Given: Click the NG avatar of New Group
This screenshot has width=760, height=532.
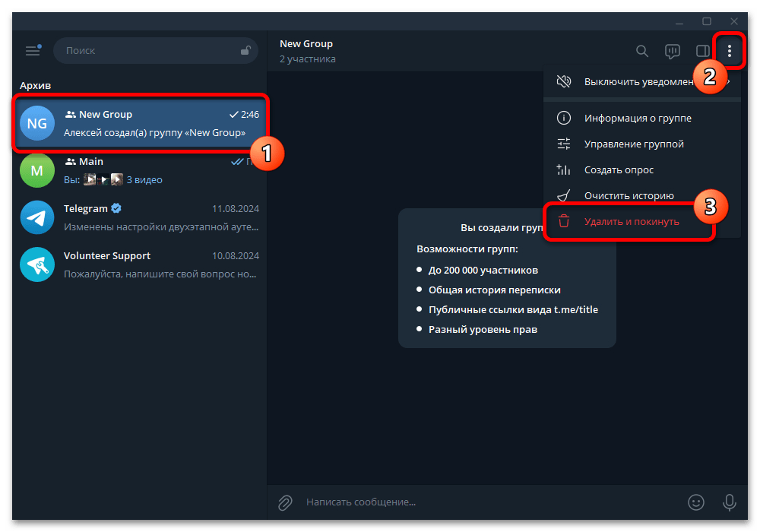Looking at the screenshot, I should pos(37,123).
